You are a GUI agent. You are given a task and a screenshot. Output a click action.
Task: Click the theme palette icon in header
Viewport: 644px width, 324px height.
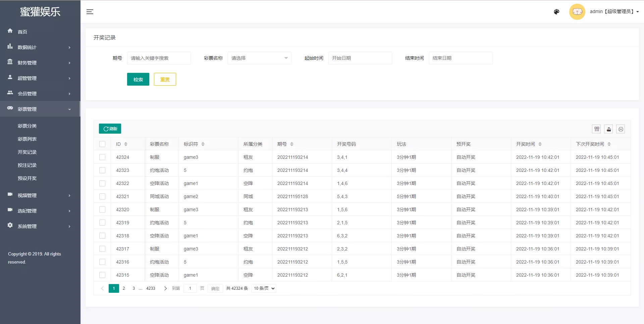tap(556, 11)
